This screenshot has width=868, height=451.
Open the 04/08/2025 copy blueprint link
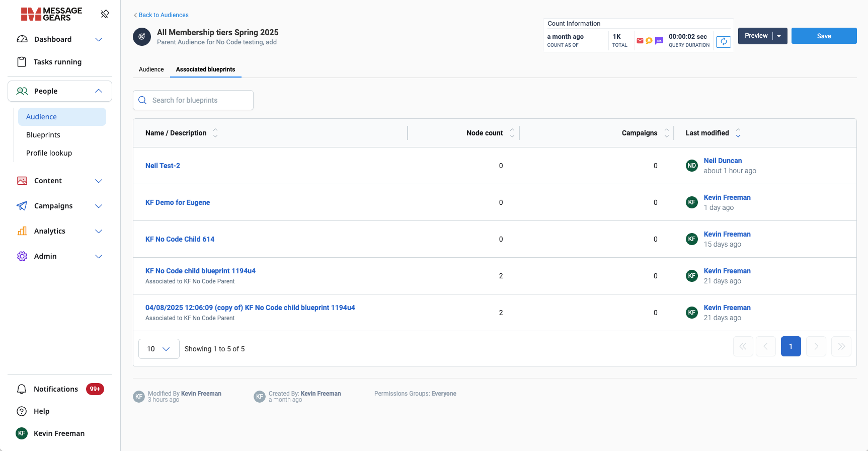pyautogui.click(x=250, y=308)
